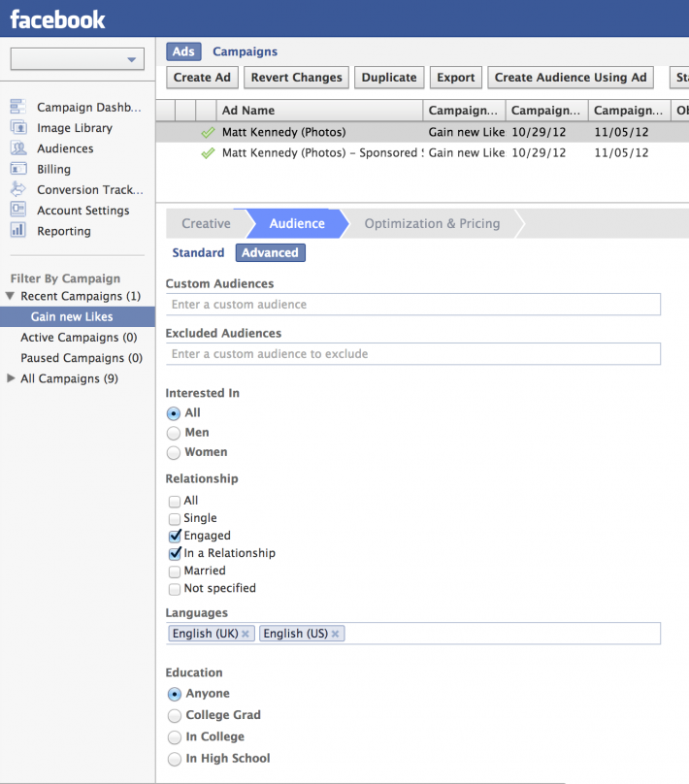
Task: Select College Grad education option
Action: click(175, 715)
